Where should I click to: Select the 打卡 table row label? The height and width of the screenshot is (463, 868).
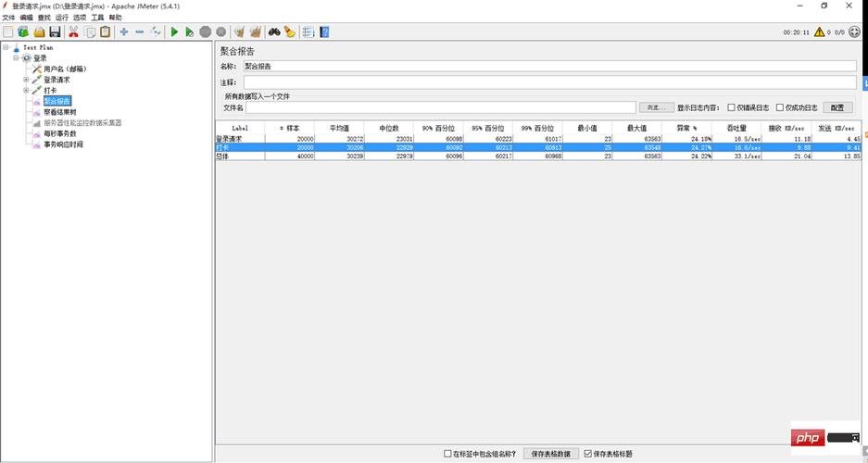(x=222, y=147)
